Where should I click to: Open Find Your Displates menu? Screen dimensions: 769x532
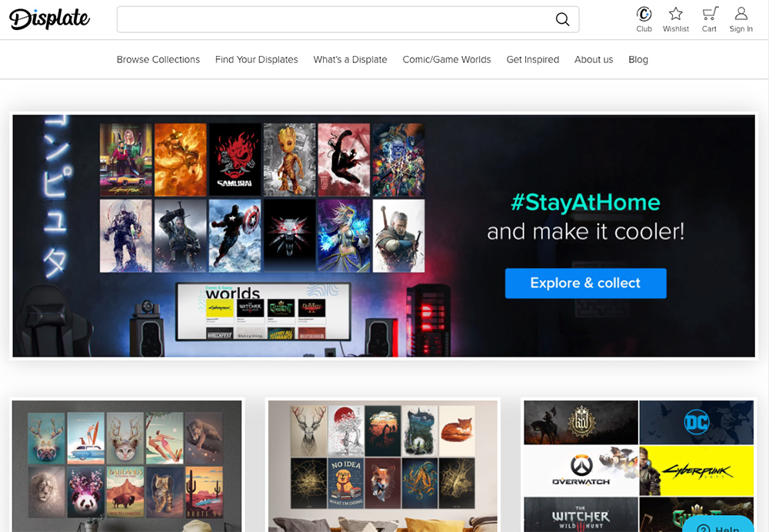[257, 59]
